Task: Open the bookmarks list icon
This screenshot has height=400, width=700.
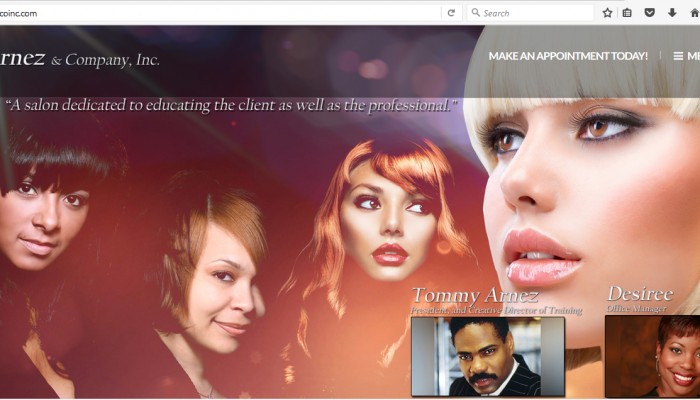Action: (x=627, y=13)
